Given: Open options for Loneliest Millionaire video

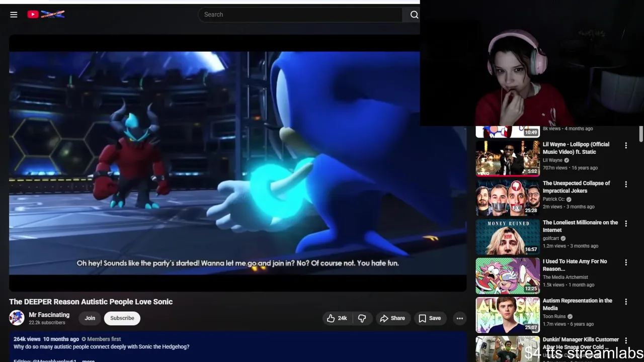Looking at the screenshot, I should (x=626, y=223).
